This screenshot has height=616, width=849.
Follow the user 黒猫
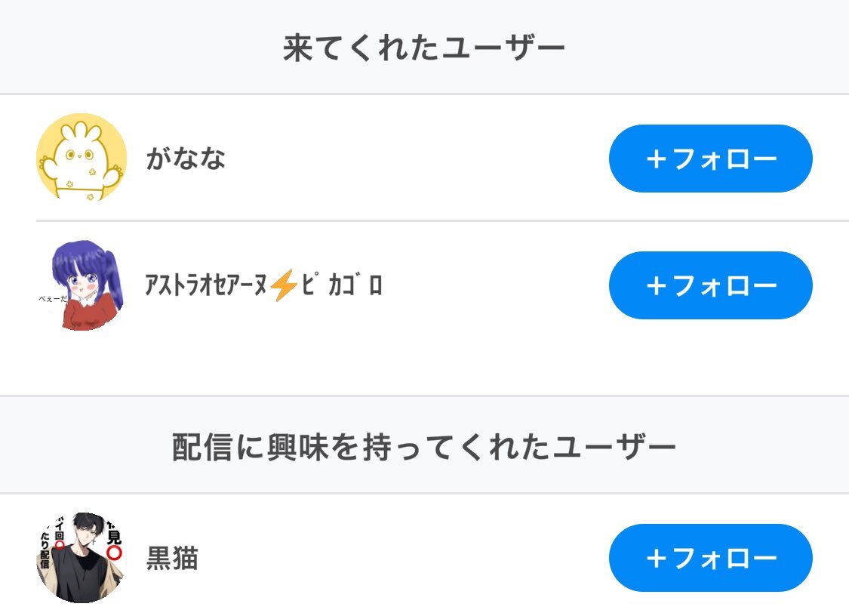click(x=710, y=558)
